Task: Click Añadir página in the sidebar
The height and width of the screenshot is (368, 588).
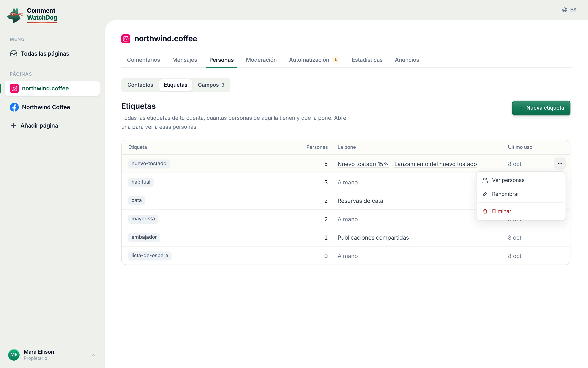Action: (52, 126)
